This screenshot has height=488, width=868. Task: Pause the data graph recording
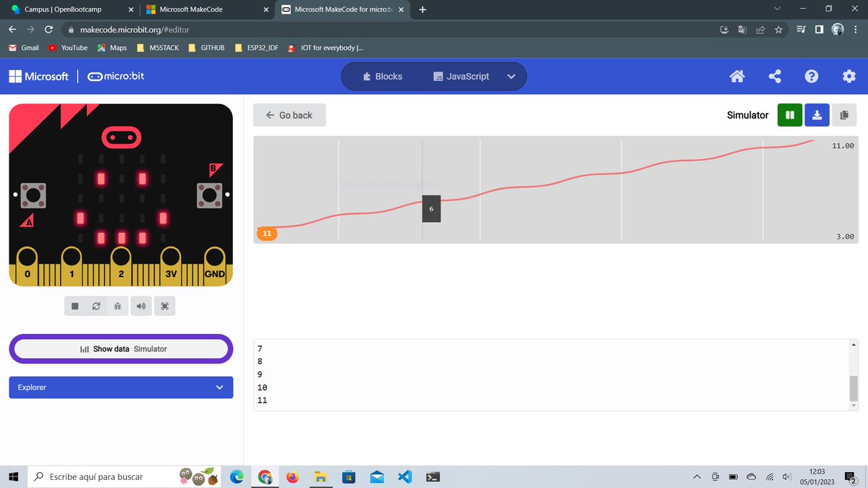click(x=789, y=115)
